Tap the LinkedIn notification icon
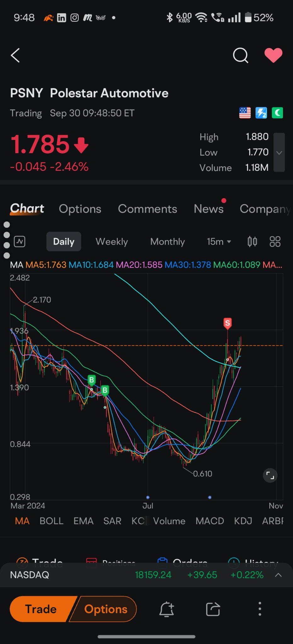The height and width of the screenshot is (644, 293). [x=61, y=18]
